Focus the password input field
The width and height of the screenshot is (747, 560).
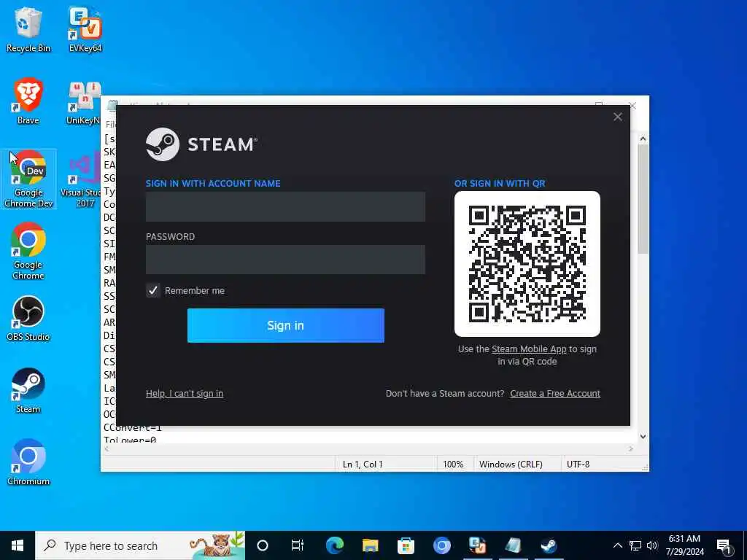tap(285, 260)
